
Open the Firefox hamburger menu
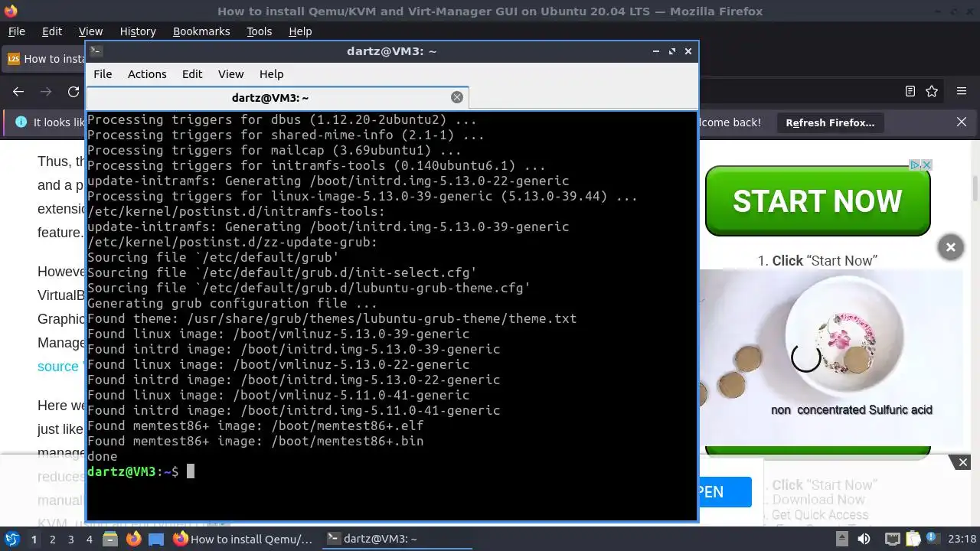coord(962,92)
